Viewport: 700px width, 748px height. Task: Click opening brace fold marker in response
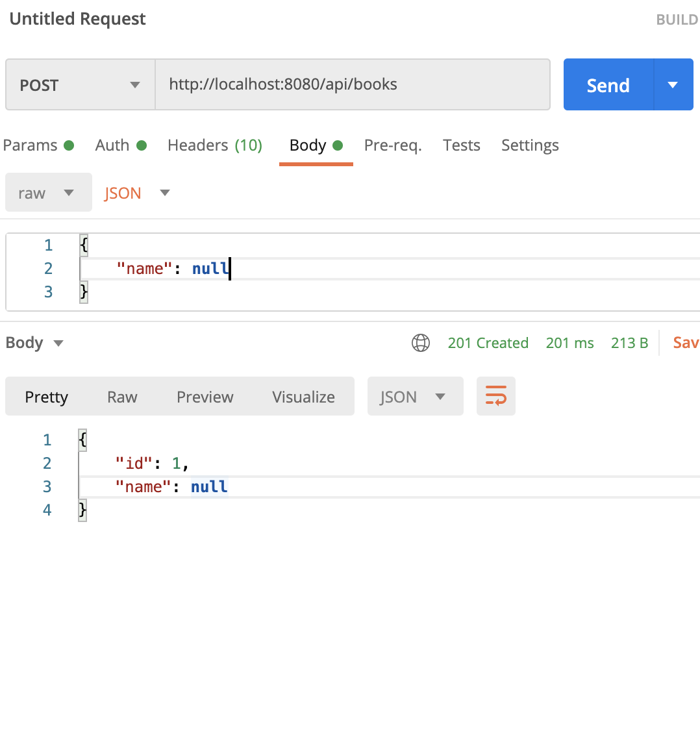pos(82,439)
